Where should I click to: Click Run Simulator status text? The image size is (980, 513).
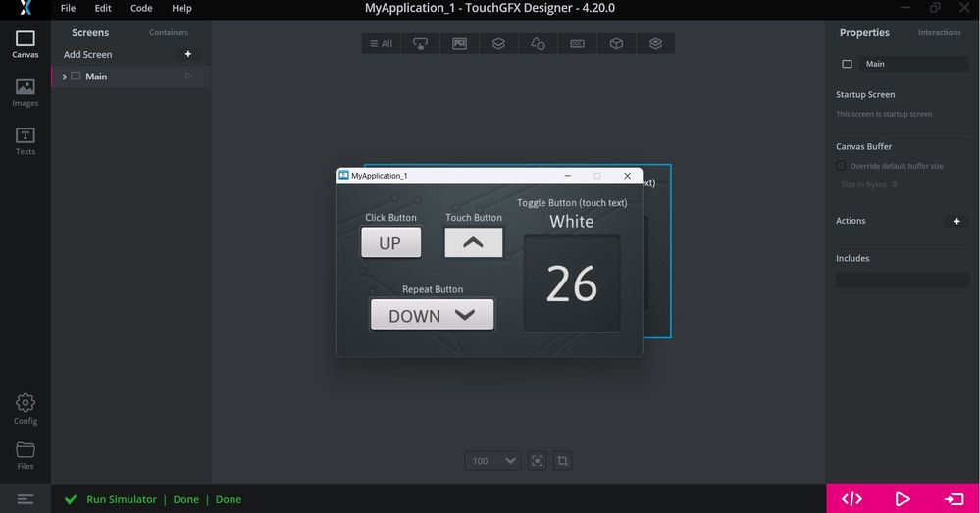122,499
